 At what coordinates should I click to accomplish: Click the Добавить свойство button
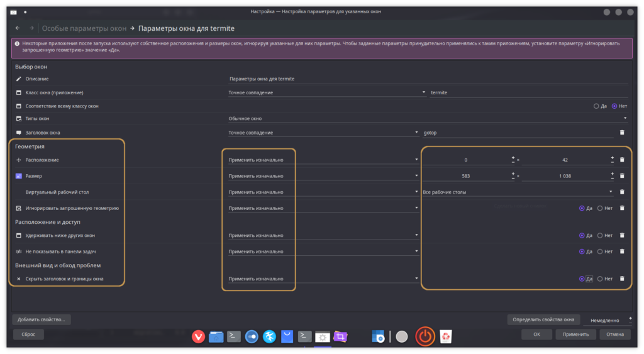point(41,319)
